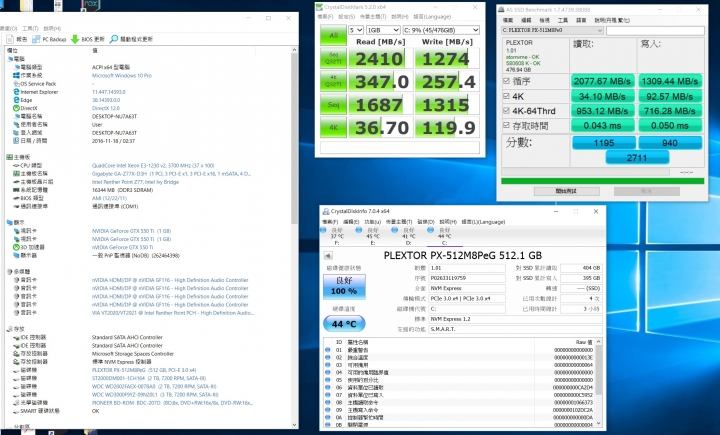Click the start test button in AS SSD

[x=566, y=191]
